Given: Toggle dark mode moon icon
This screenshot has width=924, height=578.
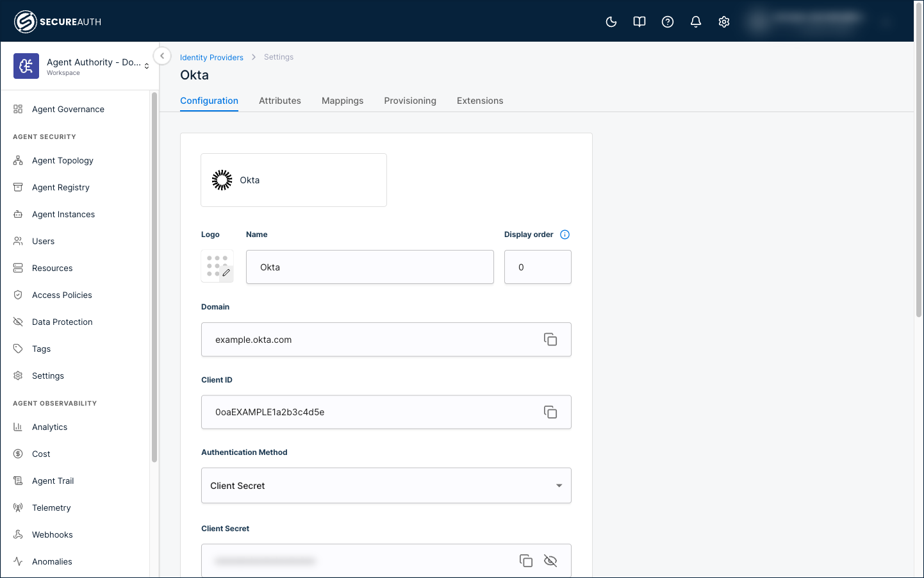Looking at the screenshot, I should pos(611,22).
